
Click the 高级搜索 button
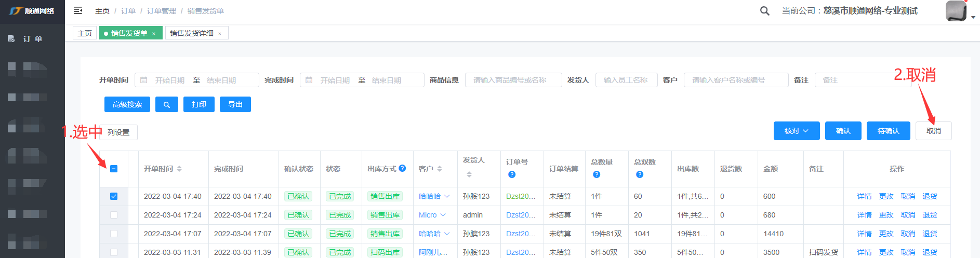(127, 104)
